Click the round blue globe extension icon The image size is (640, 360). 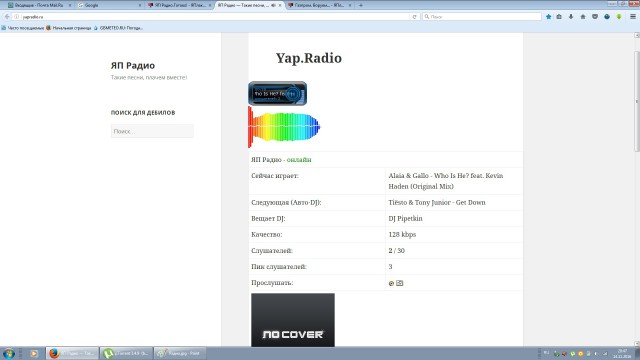[607, 17]
